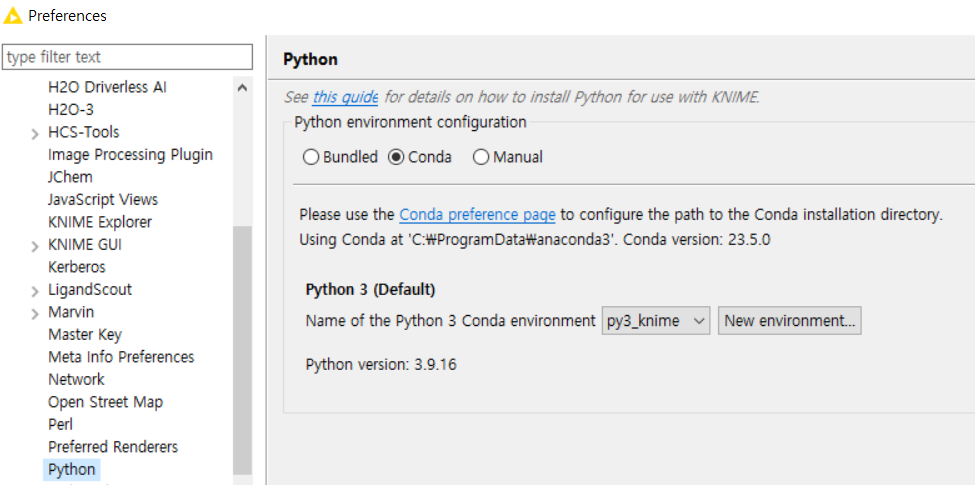Screen dimensions: 975x485
Task: Select H2O Driverless AI preference page
Action: click(x=107, y=87)
